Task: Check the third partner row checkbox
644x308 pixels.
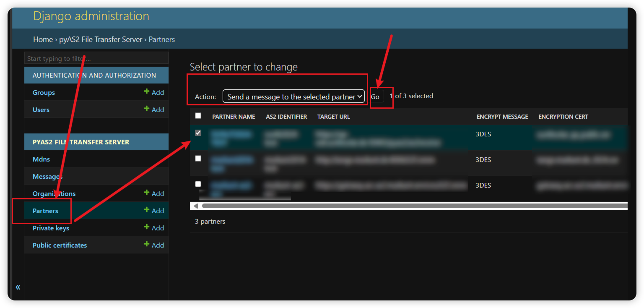Action: click(x=198, y=184)
